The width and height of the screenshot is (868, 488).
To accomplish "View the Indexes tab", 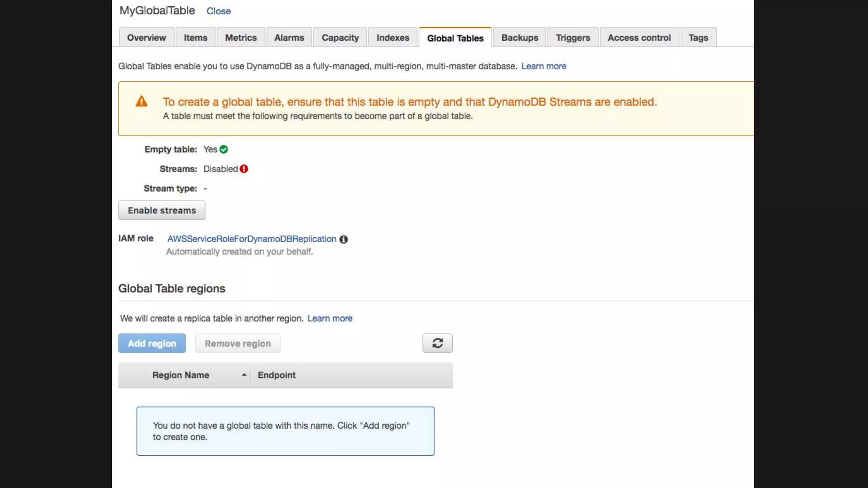I will (392, 38).
